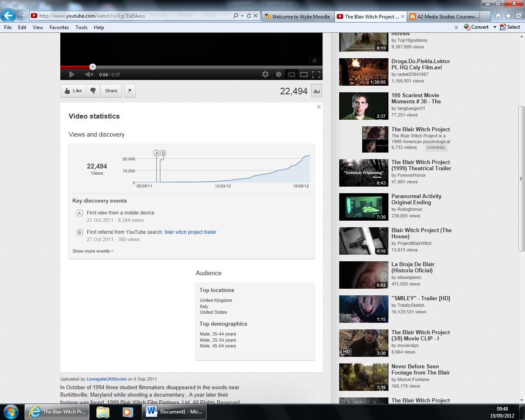Screen dimensions: 525x420
Task: Open Theatrical Trailer 1999 video thumbnail
Action: (363, 173)
